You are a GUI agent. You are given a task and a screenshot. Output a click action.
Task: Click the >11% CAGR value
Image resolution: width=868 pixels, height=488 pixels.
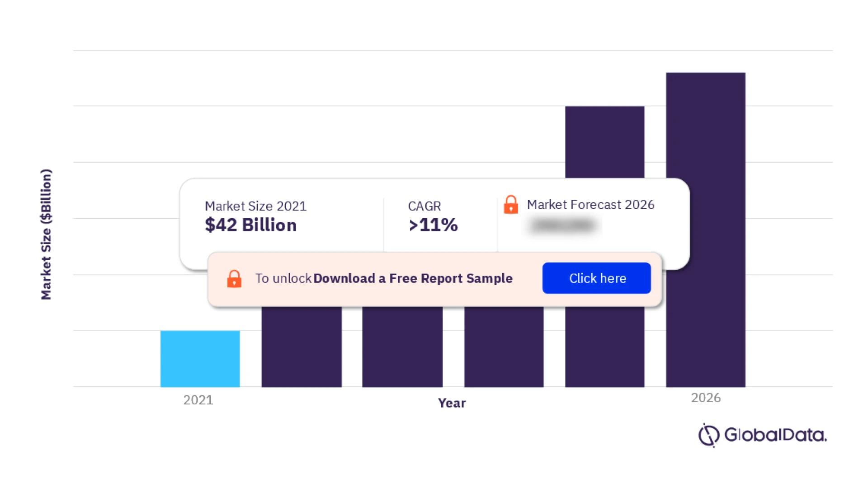coord(433,225)
